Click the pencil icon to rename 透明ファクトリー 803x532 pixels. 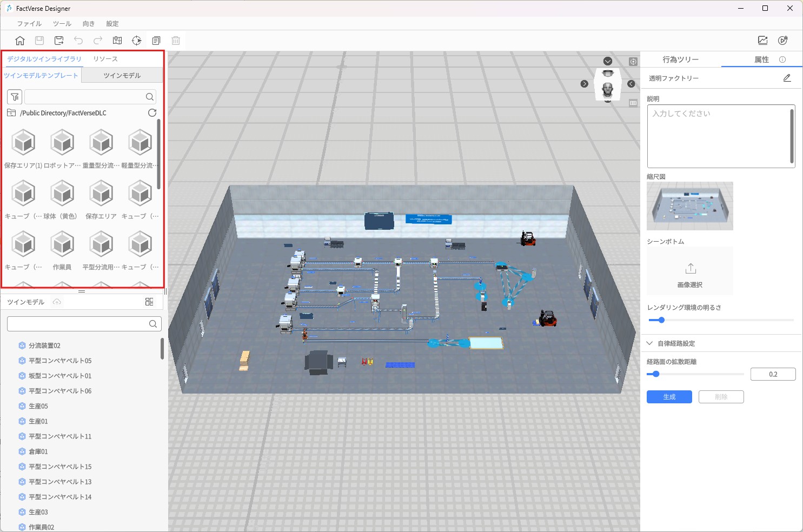pos(787,78)
